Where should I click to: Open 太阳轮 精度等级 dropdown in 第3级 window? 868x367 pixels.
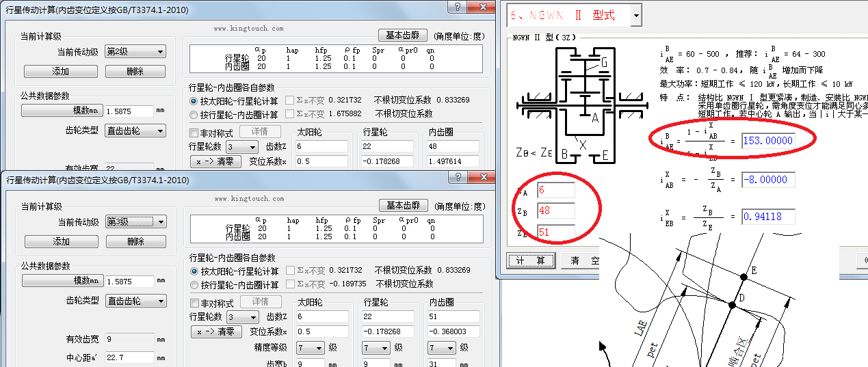point(311,348)
